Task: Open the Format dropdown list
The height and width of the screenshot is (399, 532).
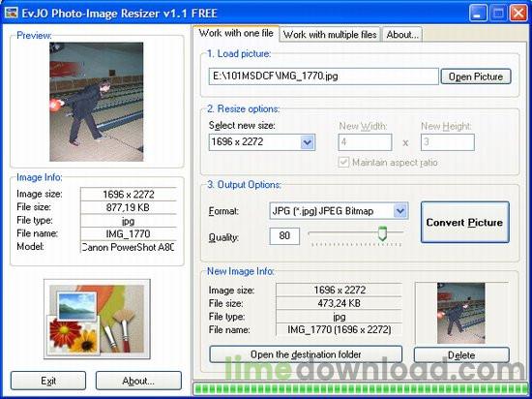Action: [400, 211]
